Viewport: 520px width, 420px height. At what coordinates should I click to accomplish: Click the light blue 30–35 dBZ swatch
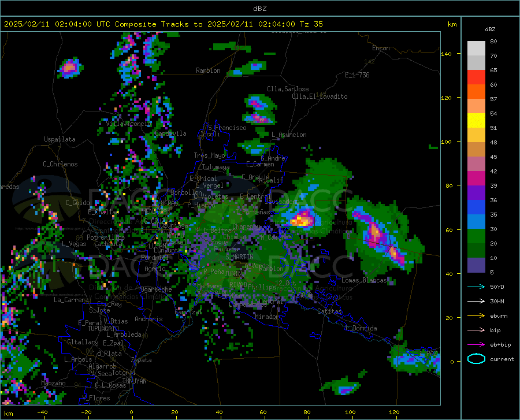(476, 222)
